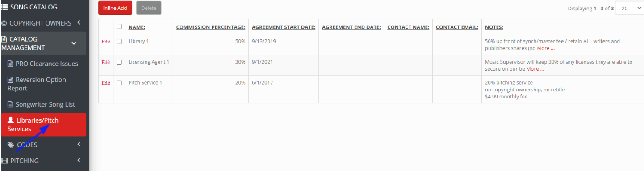Expand the Copyright Owners menu arrow
The height and width of the screenshot is (171, 644).
(79, 22)
